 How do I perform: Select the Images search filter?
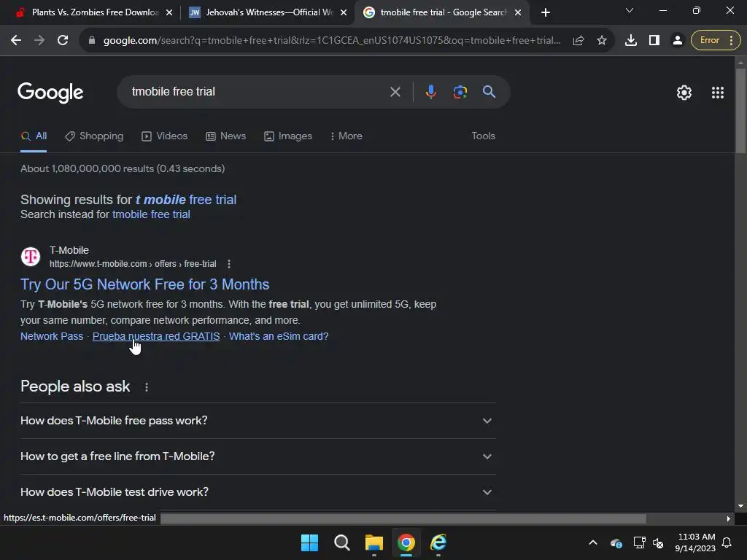tap(288, 136)
